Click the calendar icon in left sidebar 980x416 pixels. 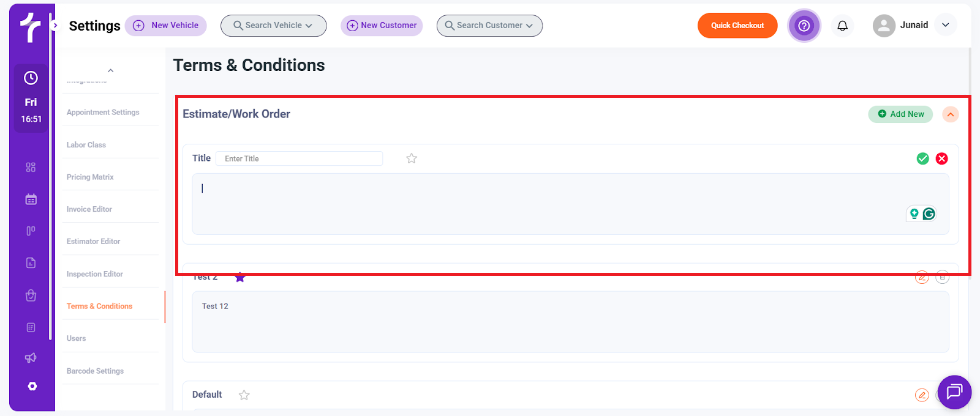click(x=31, y=199)
